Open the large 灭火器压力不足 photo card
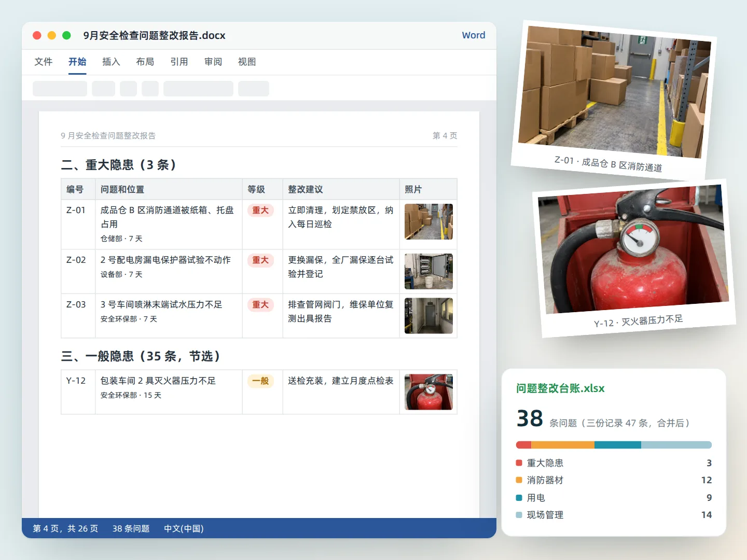Screen dimensions: 747x560 634,258
